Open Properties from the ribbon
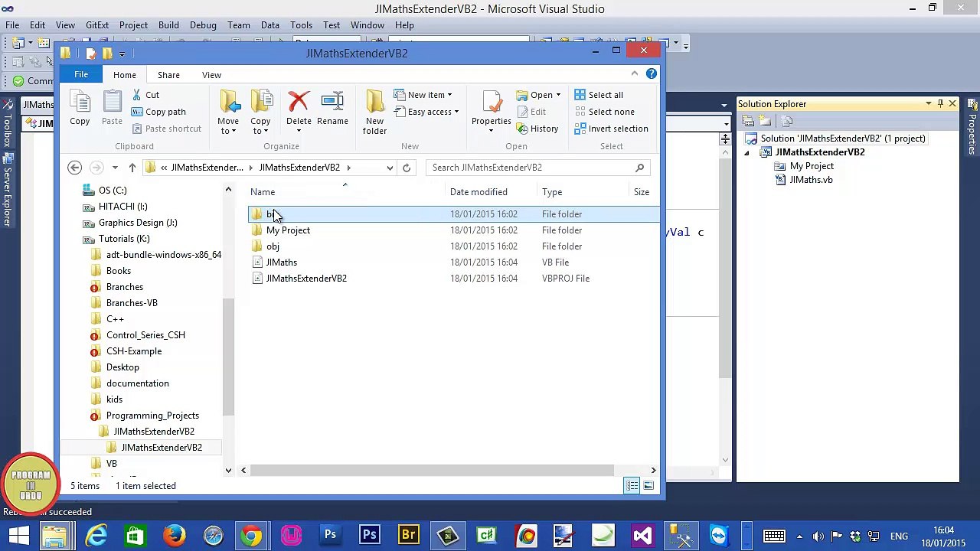 tap(492, 112)
